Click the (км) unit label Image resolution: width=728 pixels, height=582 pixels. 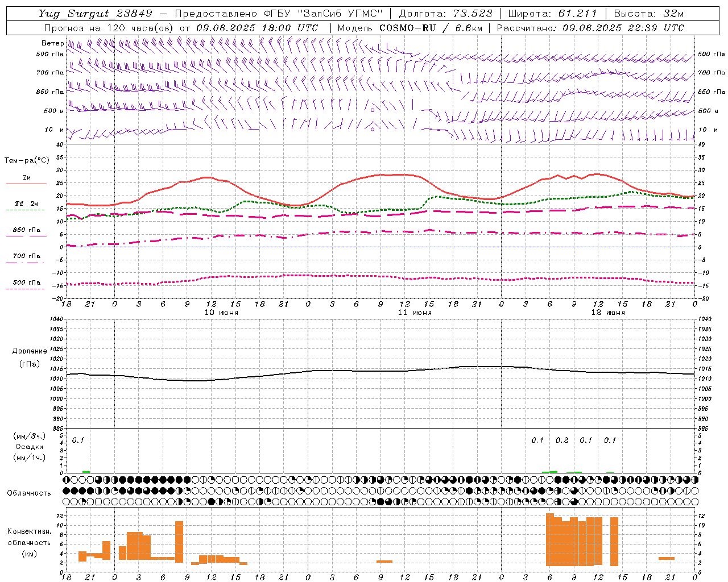point(30,554)
